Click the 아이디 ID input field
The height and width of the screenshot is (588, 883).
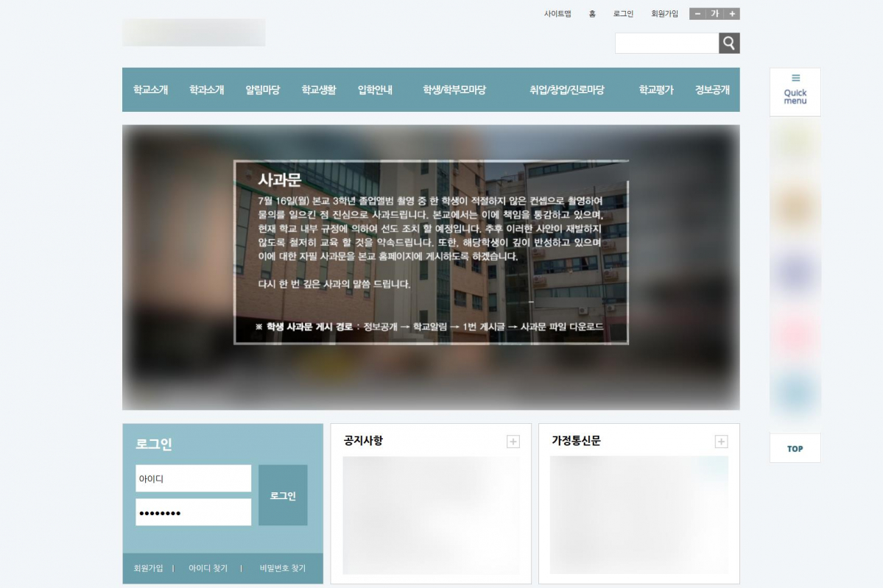click(193, 478)
